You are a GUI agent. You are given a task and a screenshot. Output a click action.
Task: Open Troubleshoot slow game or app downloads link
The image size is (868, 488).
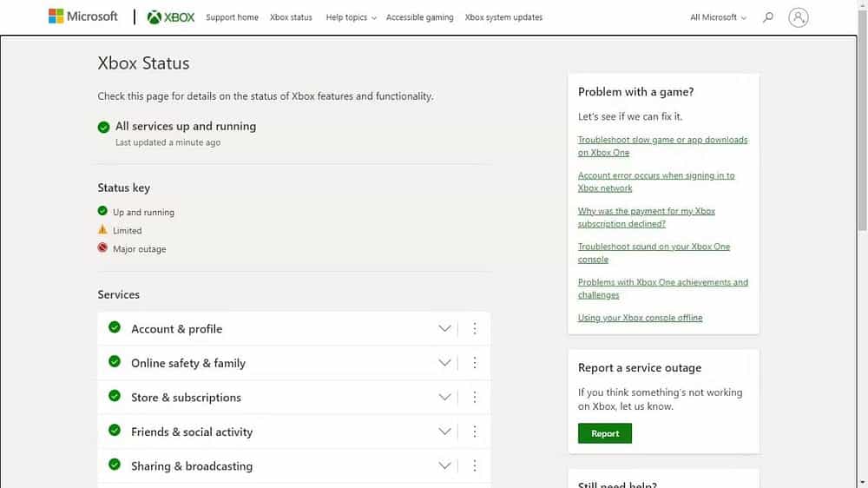662,146
